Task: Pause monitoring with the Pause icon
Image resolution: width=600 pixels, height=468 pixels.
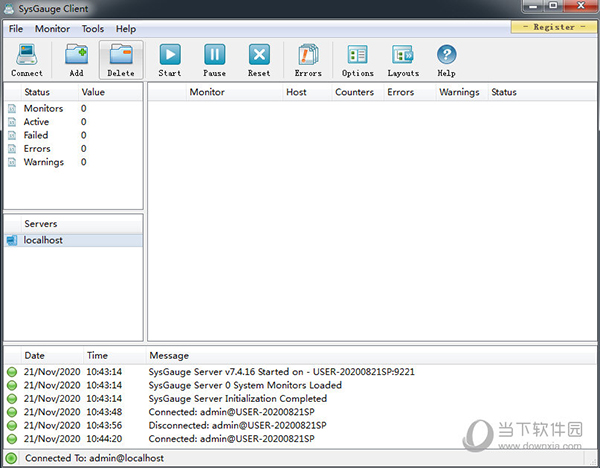Action: (x=214, y=55)
